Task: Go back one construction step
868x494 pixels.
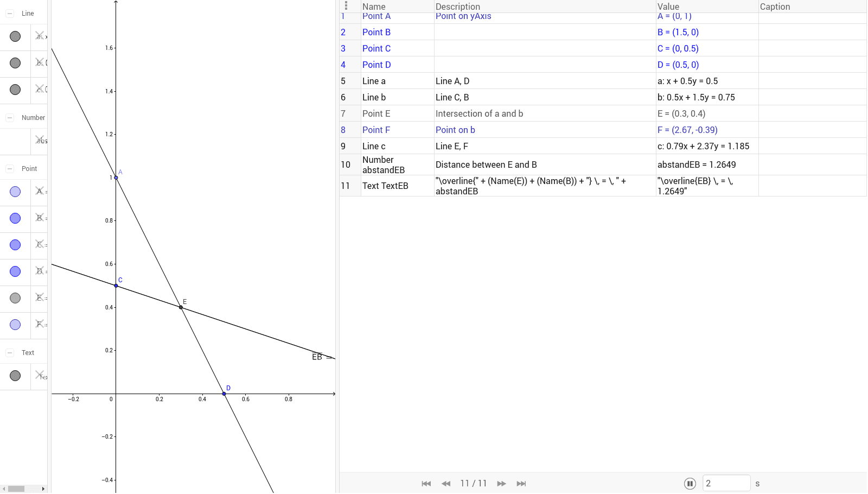Action: click(446, 484)
